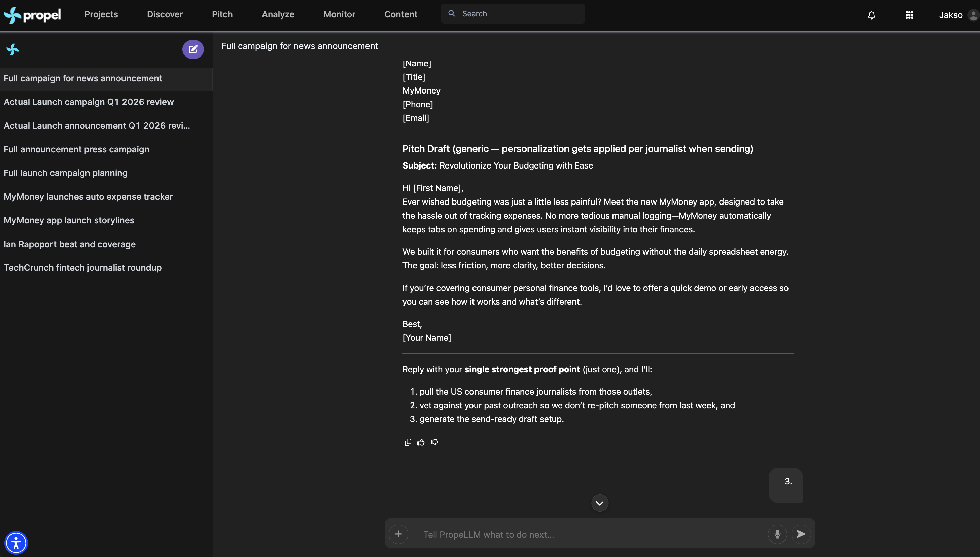Click the plus attachment button in prompt bar
980x557 pixels.
click(398, 534)
